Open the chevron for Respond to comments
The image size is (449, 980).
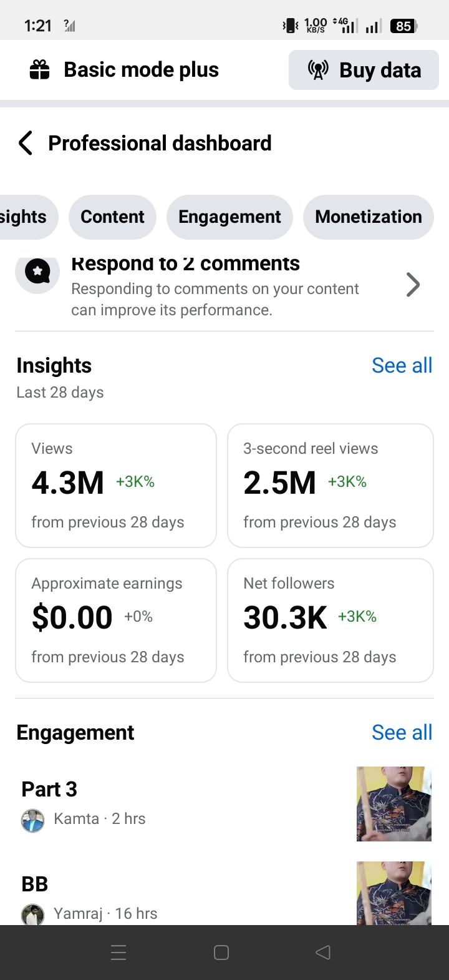[x=413, y=285]
